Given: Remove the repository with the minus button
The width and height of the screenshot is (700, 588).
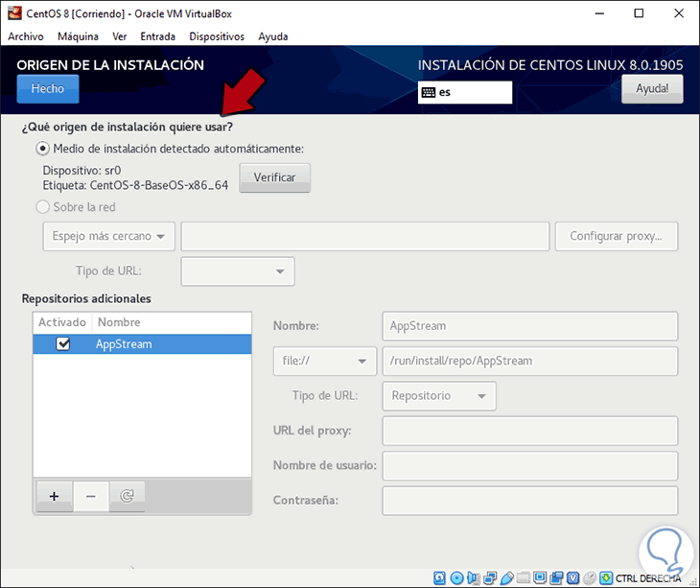Looking at the screenshot, I should (x=91, y=497).
